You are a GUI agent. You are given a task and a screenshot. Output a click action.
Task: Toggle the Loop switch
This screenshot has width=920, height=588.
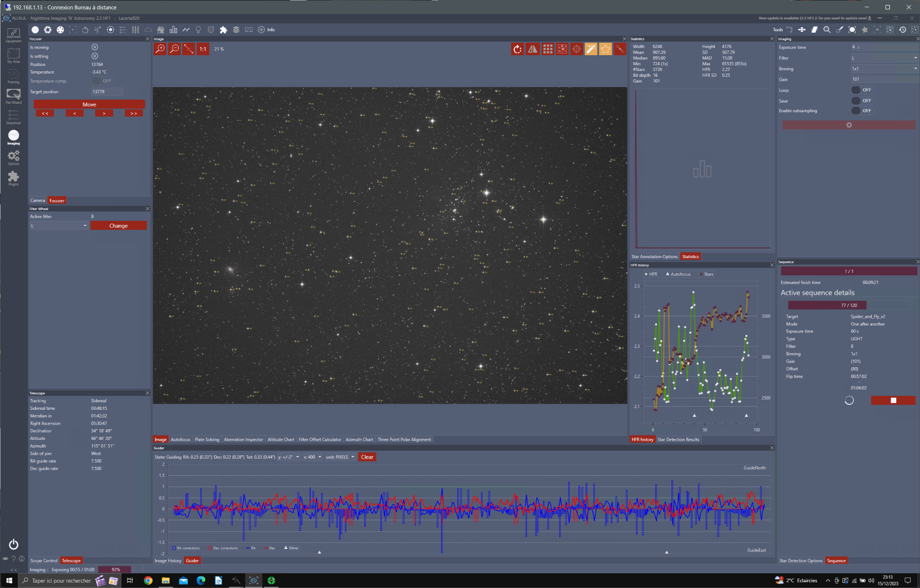(x=861, y=90)
